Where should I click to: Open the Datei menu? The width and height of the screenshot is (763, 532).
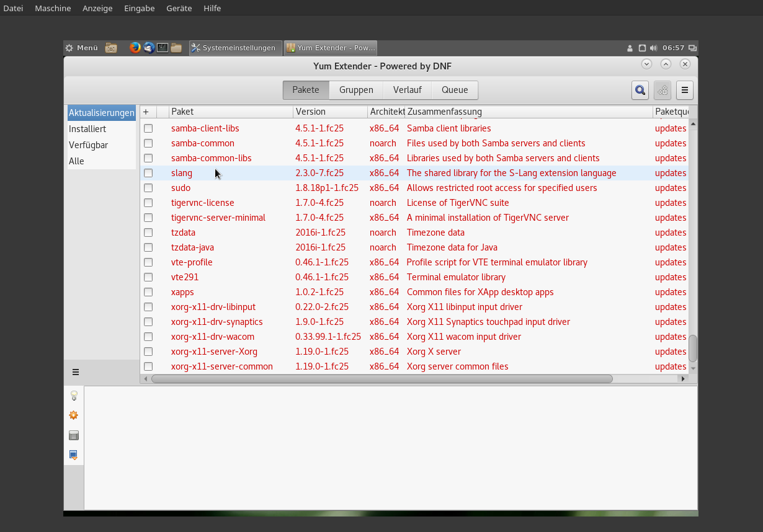click(13, 8)
